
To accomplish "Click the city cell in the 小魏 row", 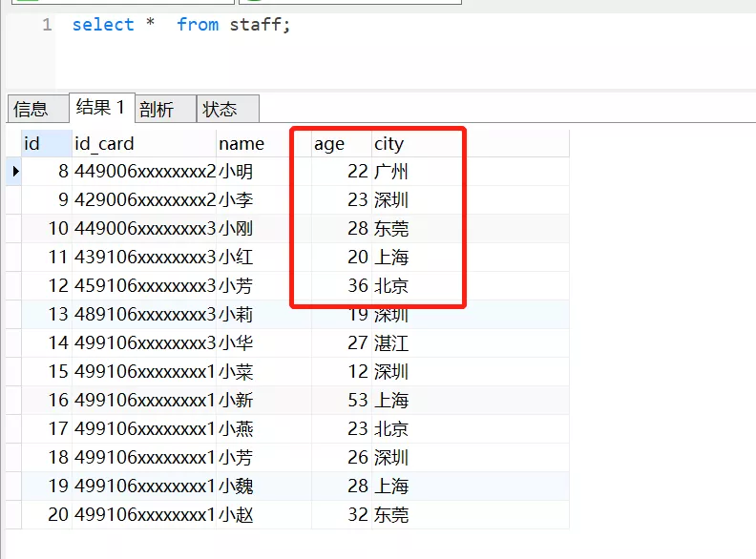I will [470, 486].
